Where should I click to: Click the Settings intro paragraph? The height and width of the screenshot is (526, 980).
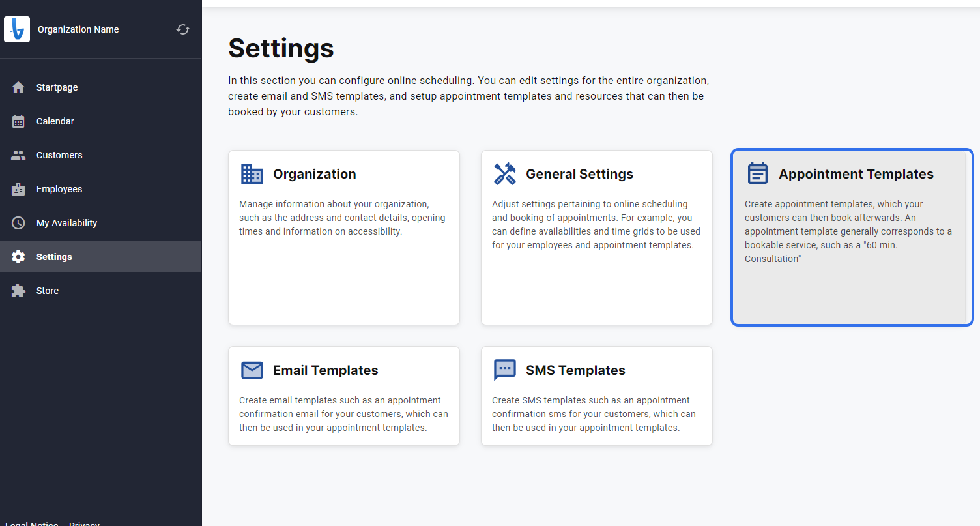coord(468,96)
